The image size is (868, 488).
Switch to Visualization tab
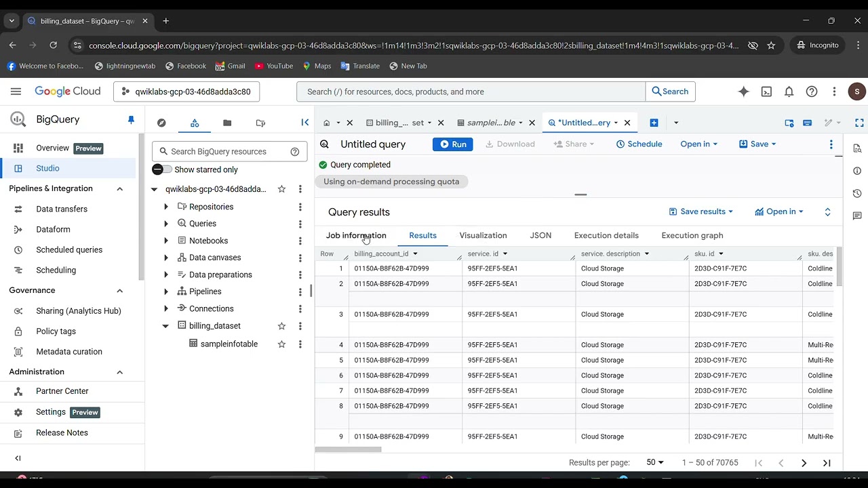(483, 235)
